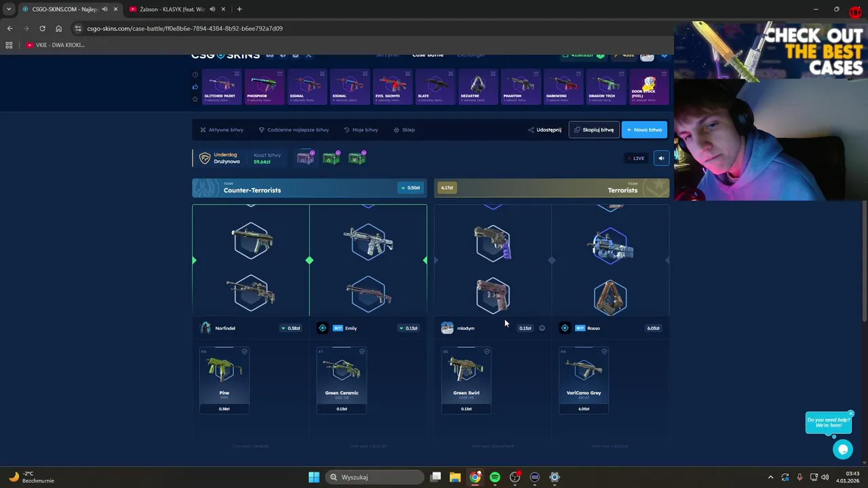Show hidden system tray icons
The image size is (868, 488).
[x=770, y=477]
